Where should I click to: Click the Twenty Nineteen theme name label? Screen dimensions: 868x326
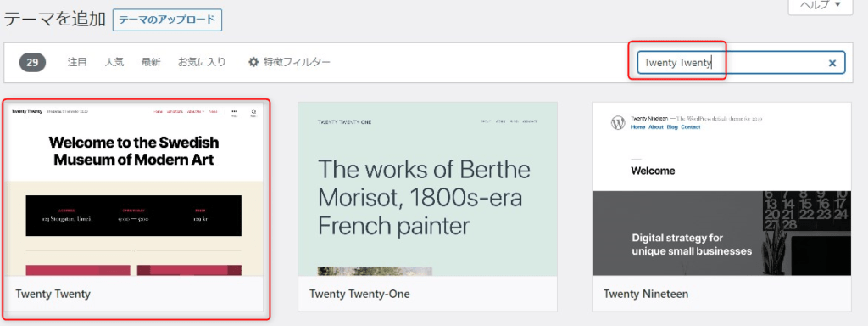[x=646, y=294]
